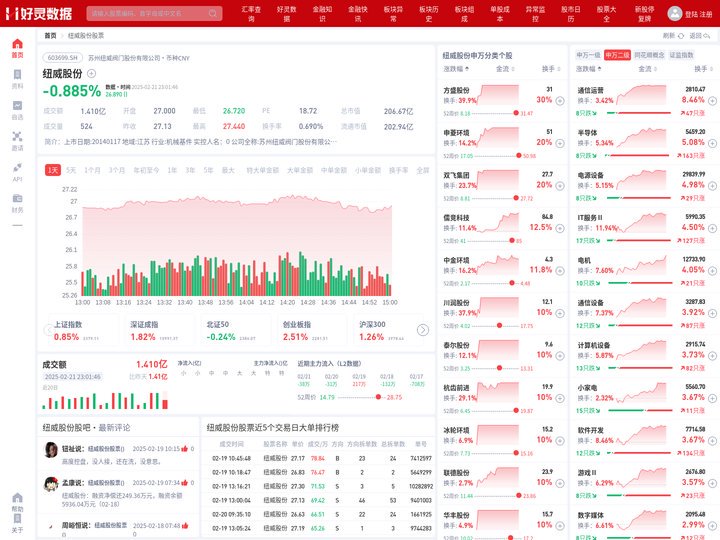The height and width of the screenshot is (540, 720).
Task: Select the 1年 chart range
Action: (172, 170)
